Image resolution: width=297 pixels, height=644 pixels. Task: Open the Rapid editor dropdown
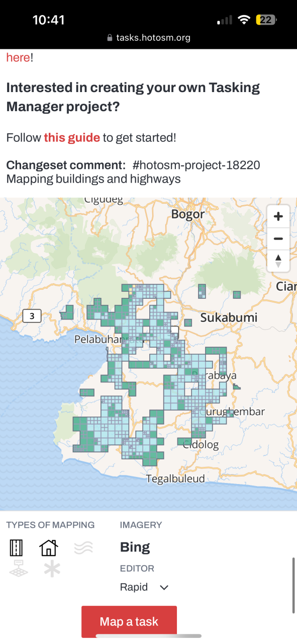click(144, 587)
